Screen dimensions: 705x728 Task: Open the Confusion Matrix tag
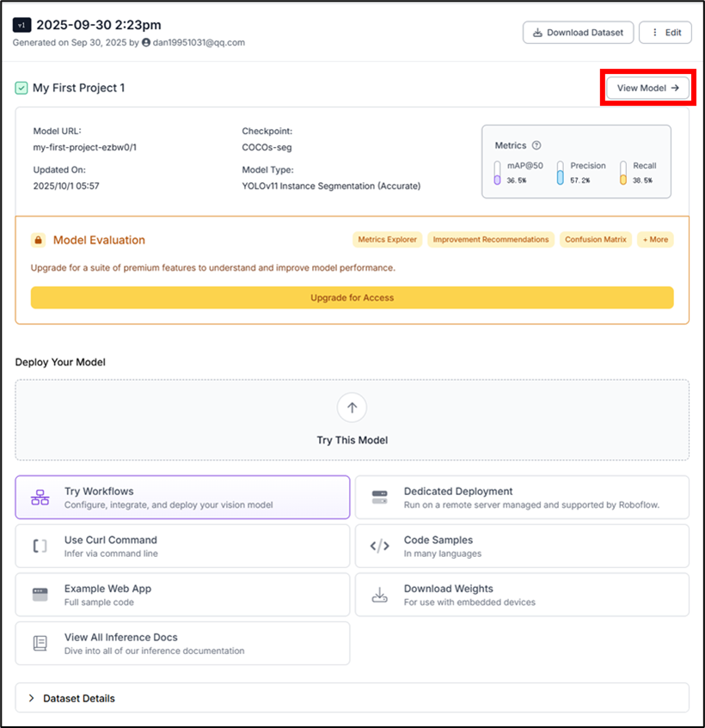click(x=596, y=240)
